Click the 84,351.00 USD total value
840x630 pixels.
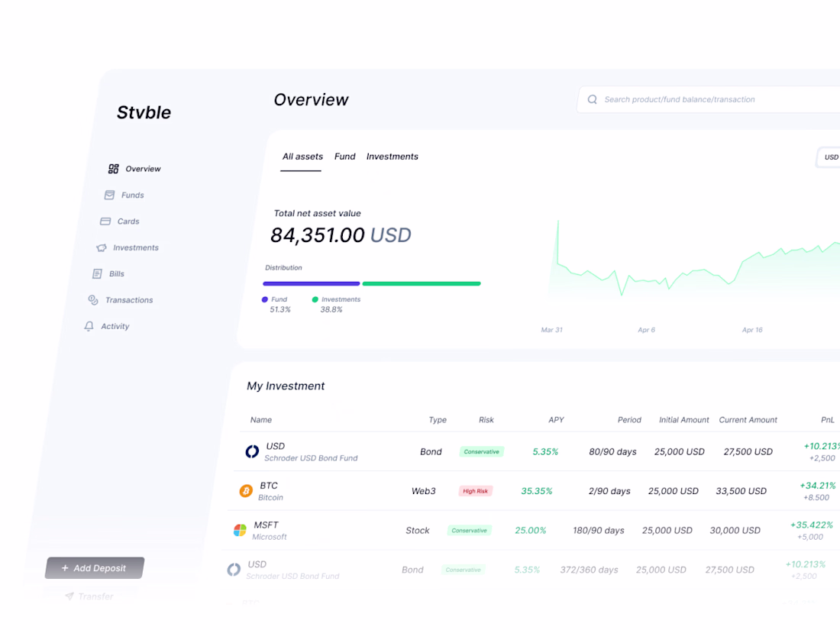[341, 235]
